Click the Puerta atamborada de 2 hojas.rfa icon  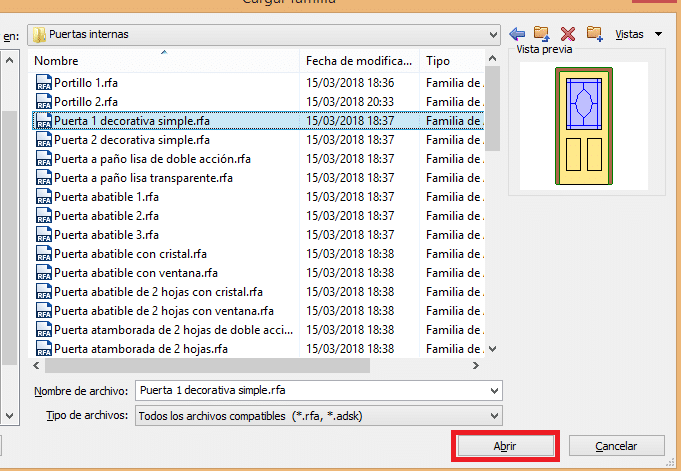coord(43,349)
